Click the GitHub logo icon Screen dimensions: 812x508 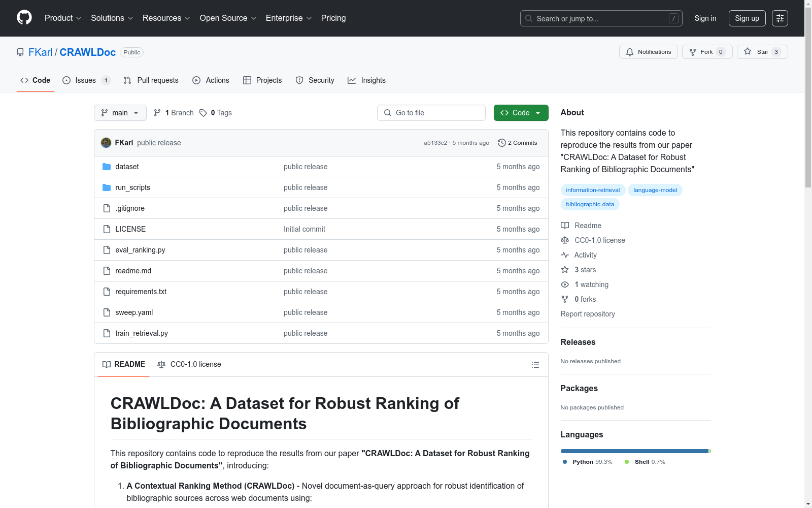[x=24, y=18]
